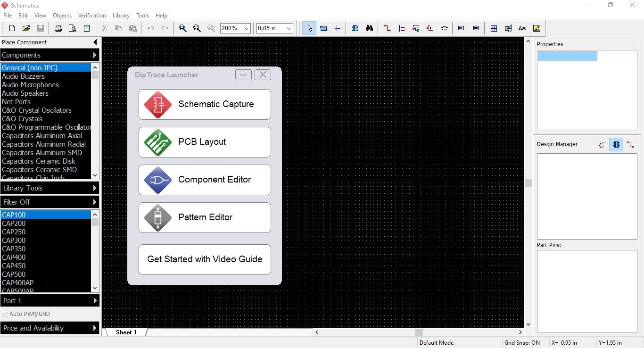
Task: Click the HC hierarchy connector icon
Action: pyautogui.click(x=462, y=28)
